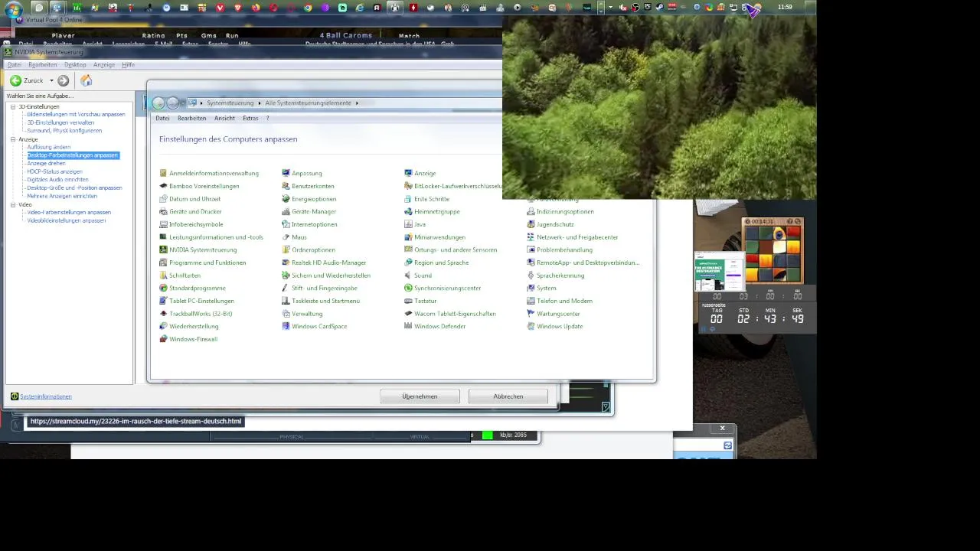Click the Anpassung icon
This screenshot has height=551, width=980.
point(286,173)
